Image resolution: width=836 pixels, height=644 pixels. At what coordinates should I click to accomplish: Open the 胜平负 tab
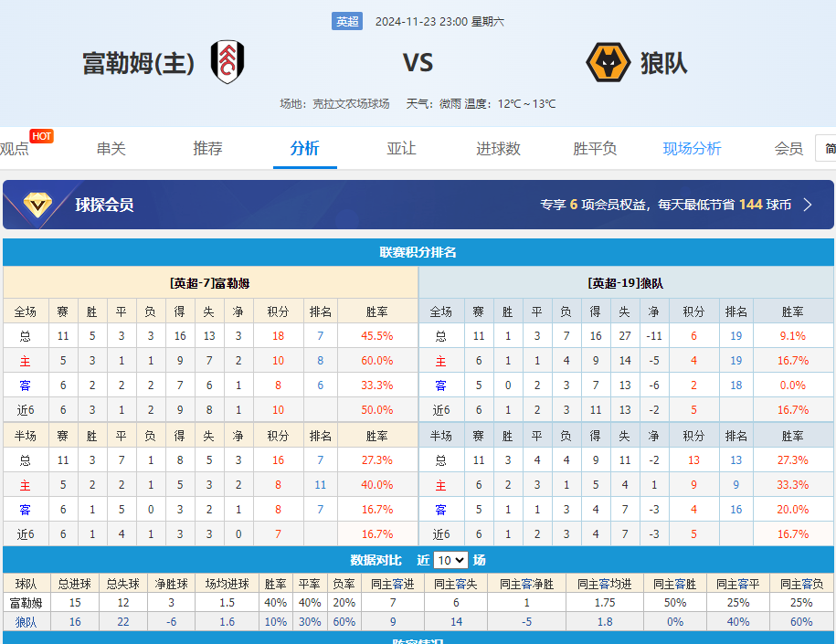click(595, 148)
